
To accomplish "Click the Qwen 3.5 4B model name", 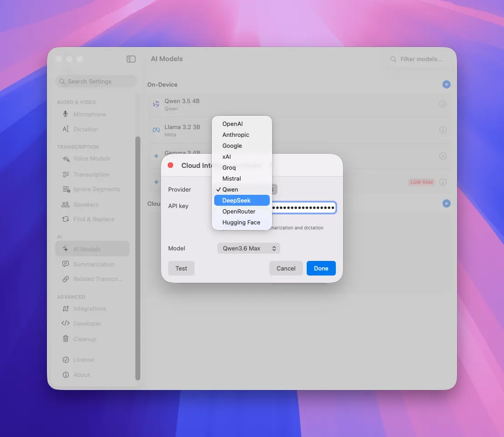I will coord(182,101).
